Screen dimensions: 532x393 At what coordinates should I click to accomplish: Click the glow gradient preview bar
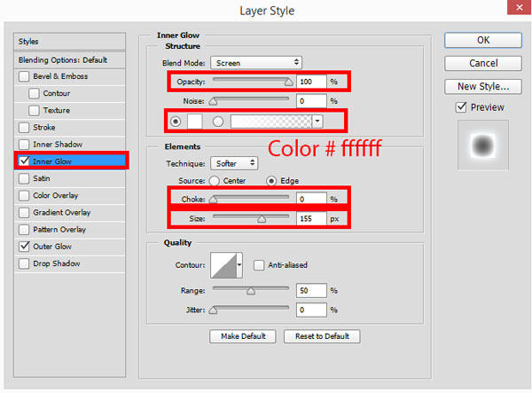click(271, 122)
